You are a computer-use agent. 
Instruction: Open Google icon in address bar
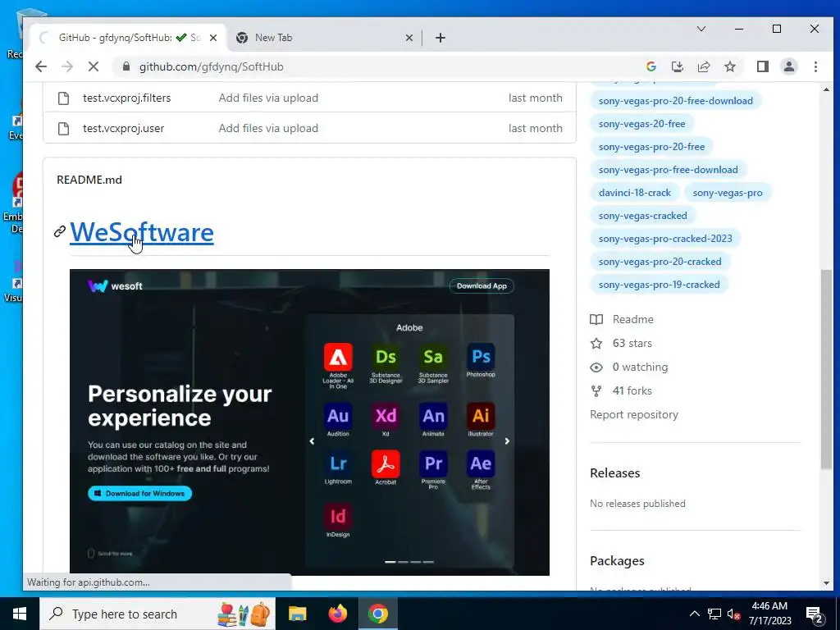click(651, 66)
